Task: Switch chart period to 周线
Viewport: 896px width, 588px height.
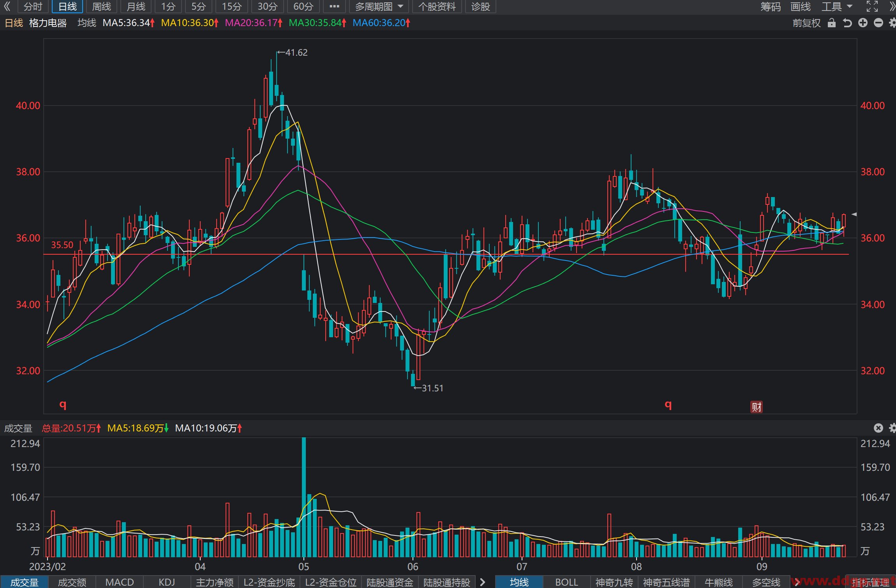Action: (102, 7)
